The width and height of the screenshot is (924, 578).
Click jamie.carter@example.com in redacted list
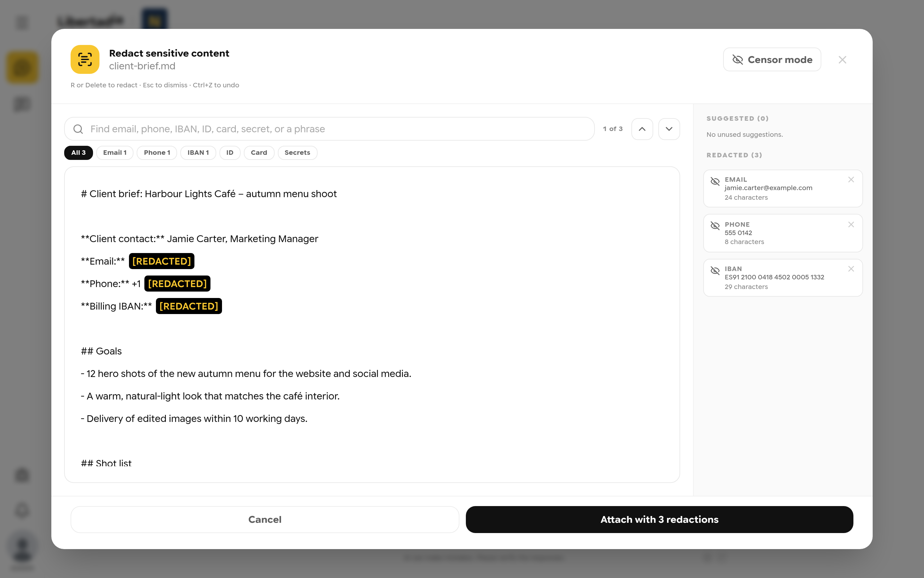tap(768, 188)
